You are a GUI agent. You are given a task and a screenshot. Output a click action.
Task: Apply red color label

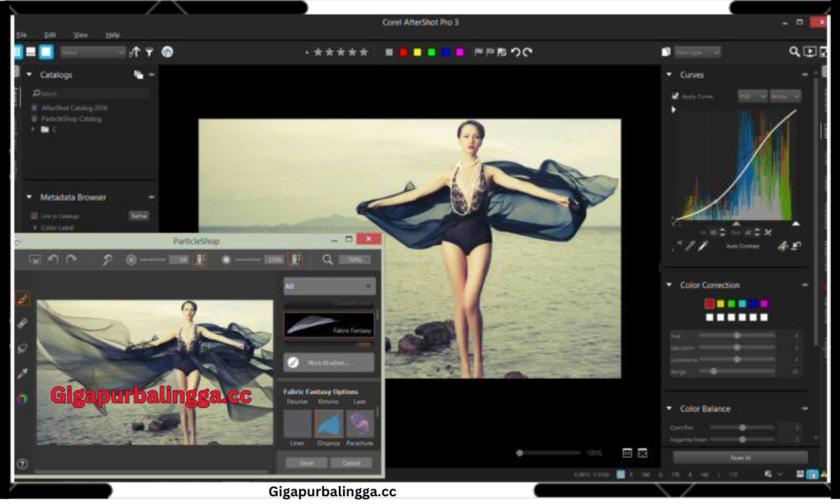point(403,52)
